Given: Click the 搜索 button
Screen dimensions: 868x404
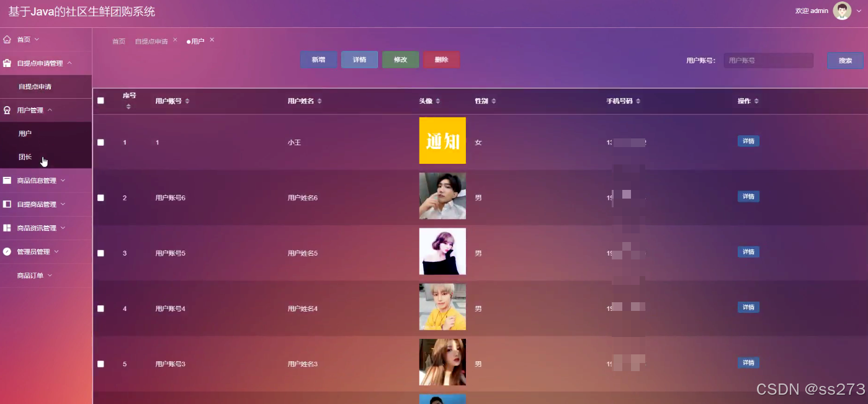Looking at the screenshot, I should (x=845, y=60).
